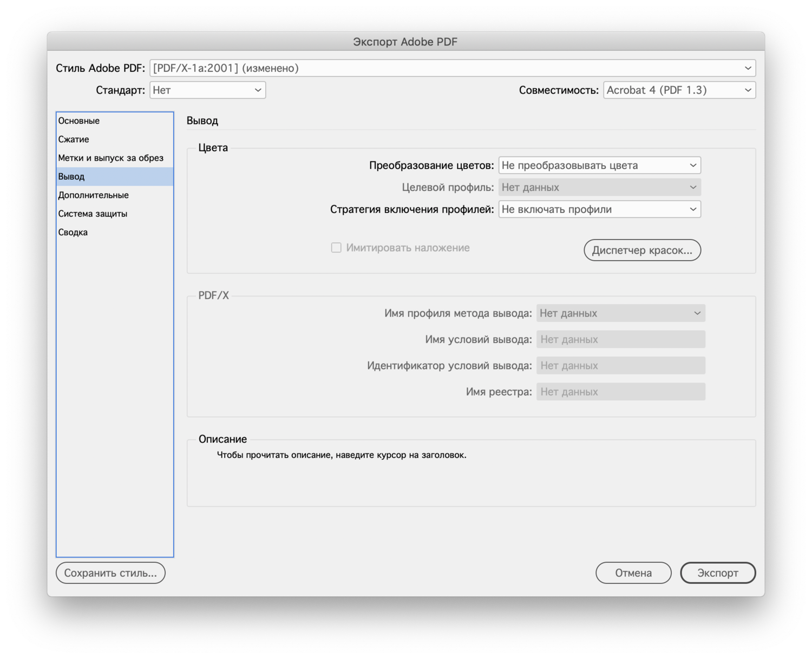Viewport: 812px width, 659px height.
Task: Click the Диспетчер красок button
Action: click(x=642, y=251)
